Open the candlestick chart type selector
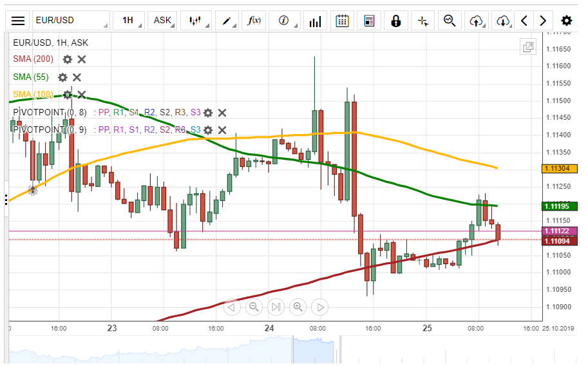Viewport: 588px width, 366px height. pyautogui.click(x=196, y=20)
